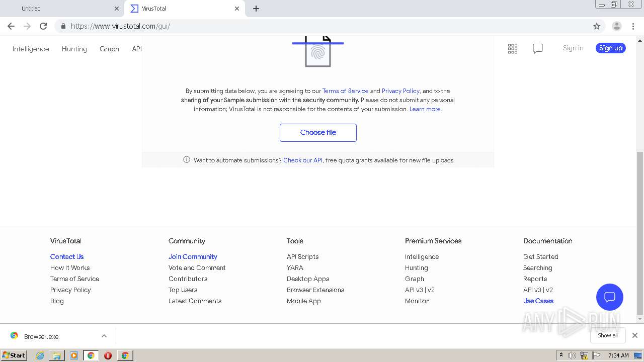Go back to previous page
The image size is (644, 362).
click(x=11, y=26)
